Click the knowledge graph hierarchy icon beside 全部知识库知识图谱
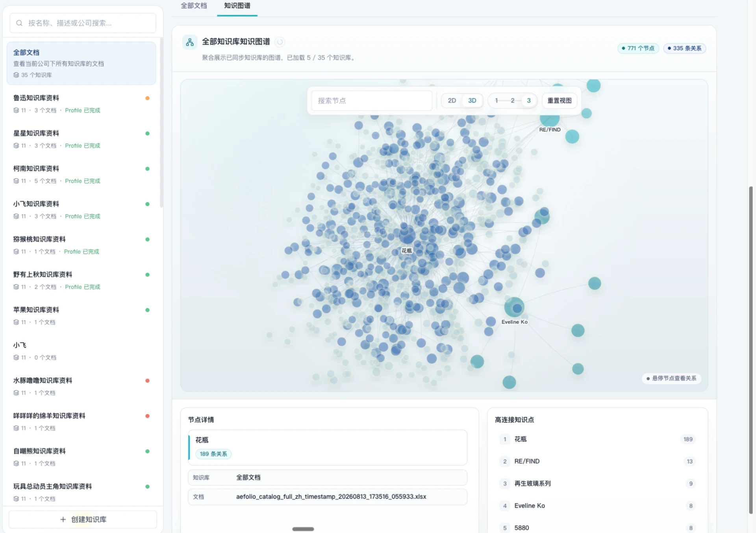 (190, 42)
